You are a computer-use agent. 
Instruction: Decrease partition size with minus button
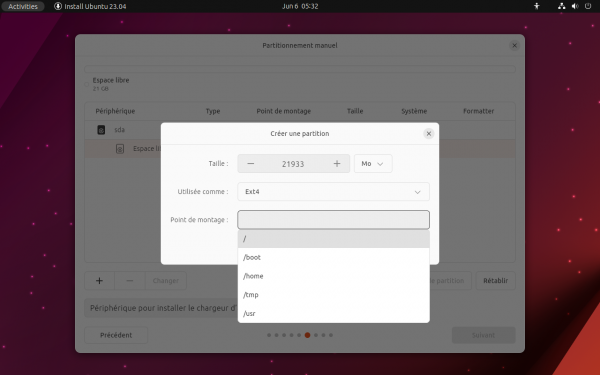(x=251, y=164)
